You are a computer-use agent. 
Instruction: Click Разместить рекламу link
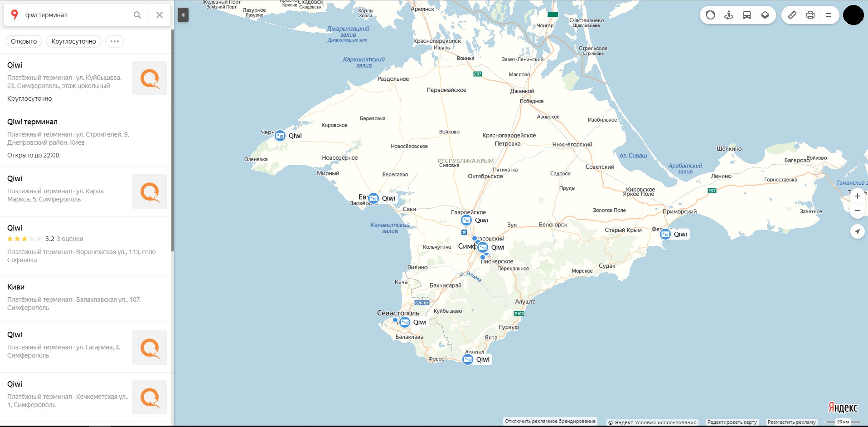[x=791, y=422]
